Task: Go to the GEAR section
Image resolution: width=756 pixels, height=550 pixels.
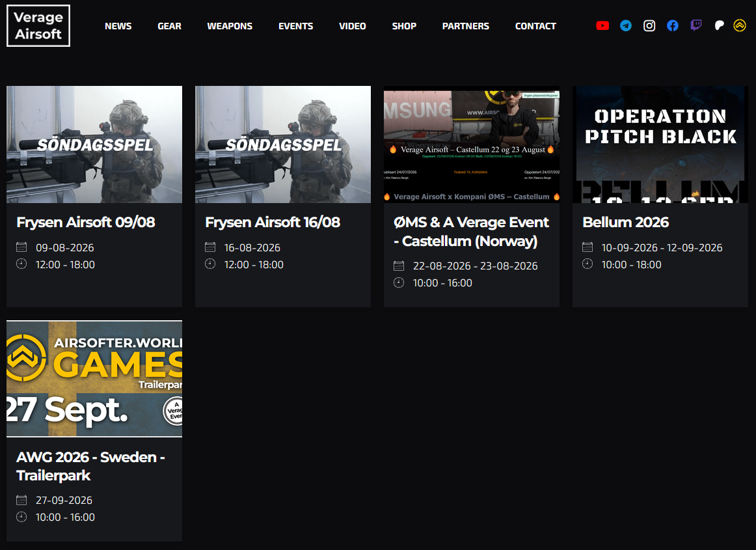Action: 169,26
